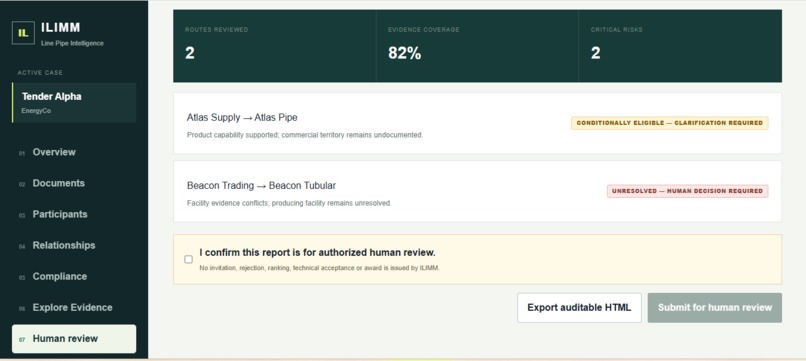The height and width of the screenshot is (361, 806).
Task: Select the Routes Reviewed stat card
Action: coord(274,46)
